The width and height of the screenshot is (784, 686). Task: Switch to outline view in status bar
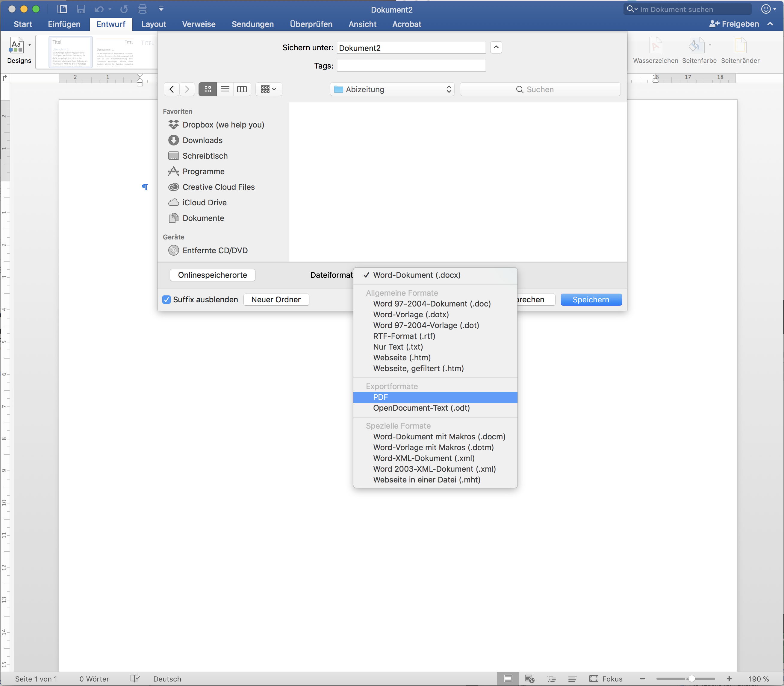551,679
